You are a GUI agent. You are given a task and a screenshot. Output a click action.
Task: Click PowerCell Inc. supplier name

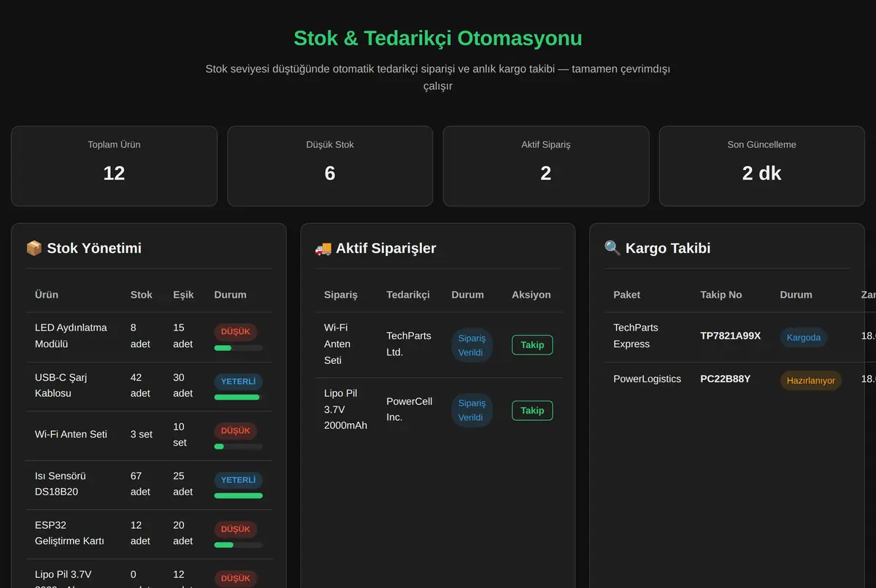coord(410,409)
